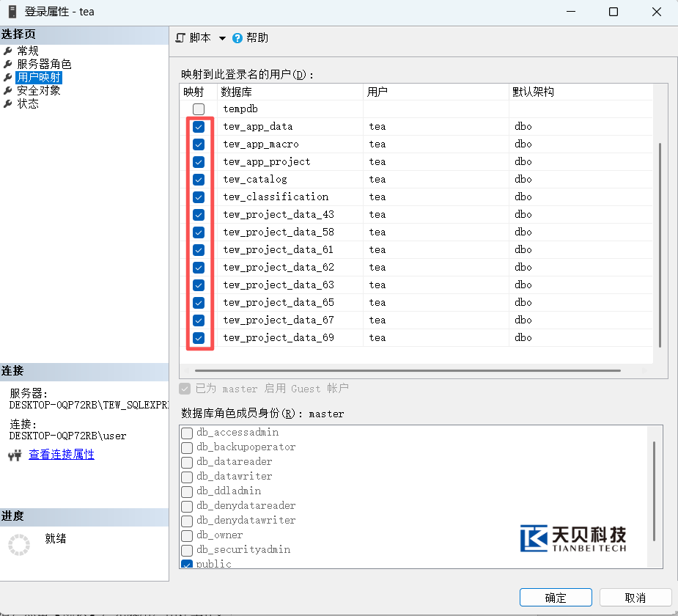Screen dimensions: 678x616
Task: Click the blue Help question mark icon
Action: pyautogui.click(x=237, y=38)
